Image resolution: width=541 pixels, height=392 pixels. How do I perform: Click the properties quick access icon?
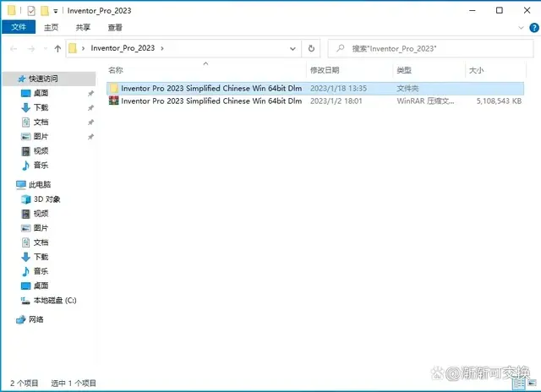(x=31, y=11)
